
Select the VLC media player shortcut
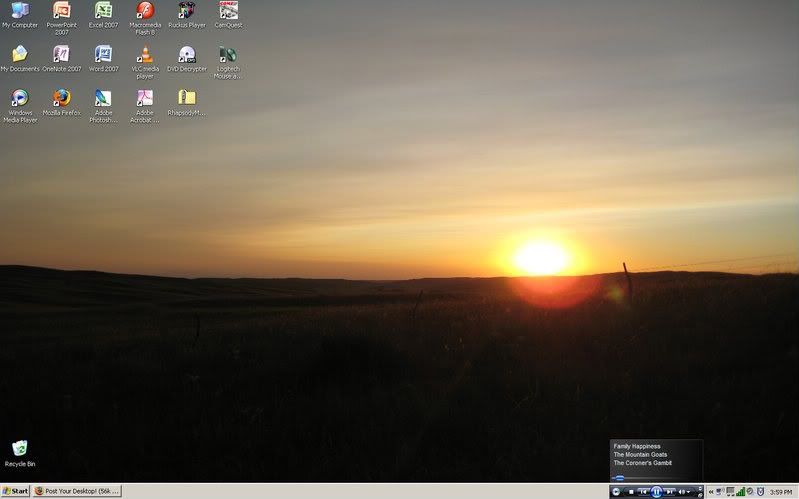click(x=145, y=62)
